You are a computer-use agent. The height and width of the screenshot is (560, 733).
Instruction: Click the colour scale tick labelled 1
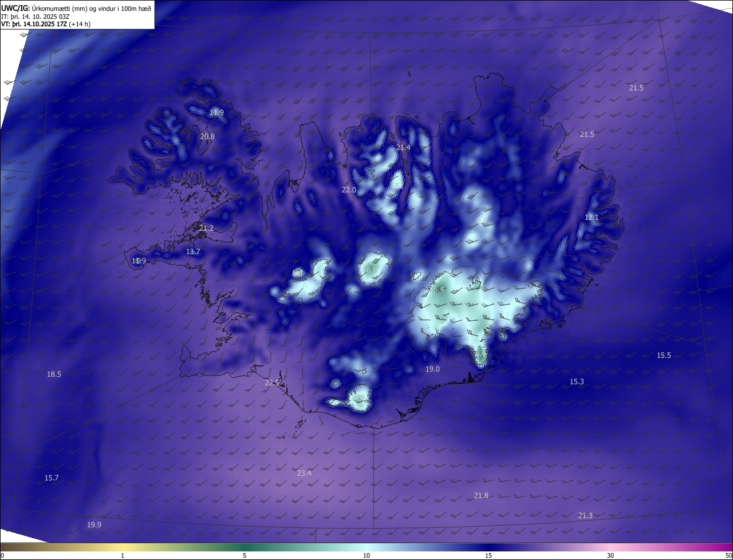tap(123, 555)
